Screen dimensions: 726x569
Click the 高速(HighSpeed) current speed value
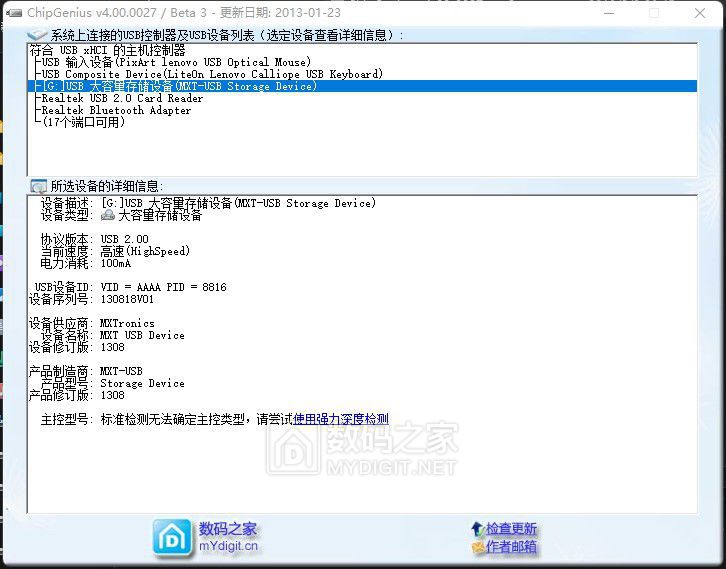coord(145,251)
